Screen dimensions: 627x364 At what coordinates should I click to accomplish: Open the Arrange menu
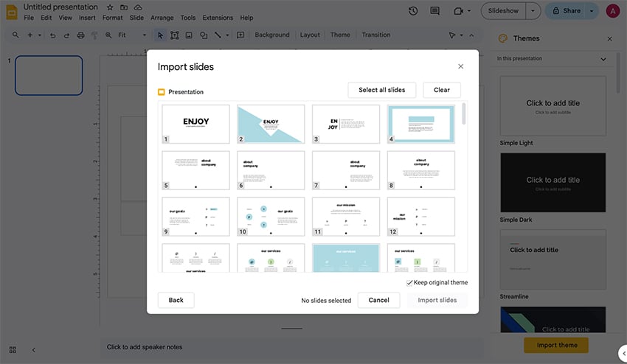pos(162,18)
